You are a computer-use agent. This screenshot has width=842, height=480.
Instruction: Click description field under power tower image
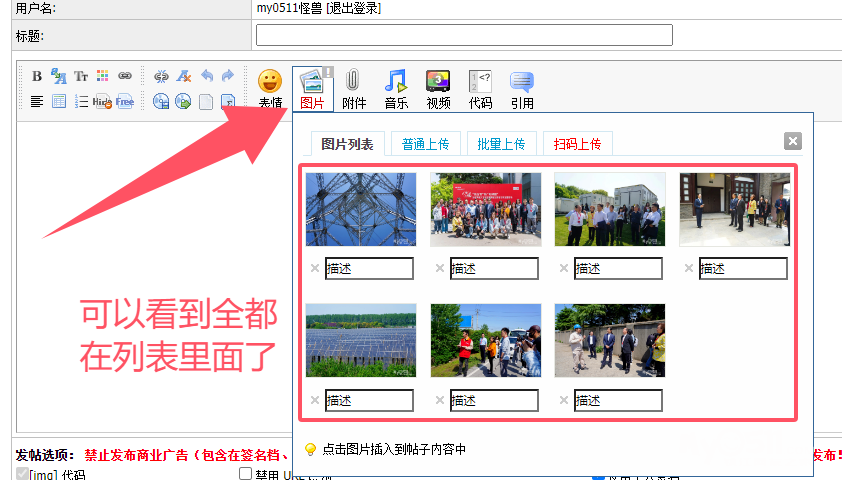tap(369, 268)
